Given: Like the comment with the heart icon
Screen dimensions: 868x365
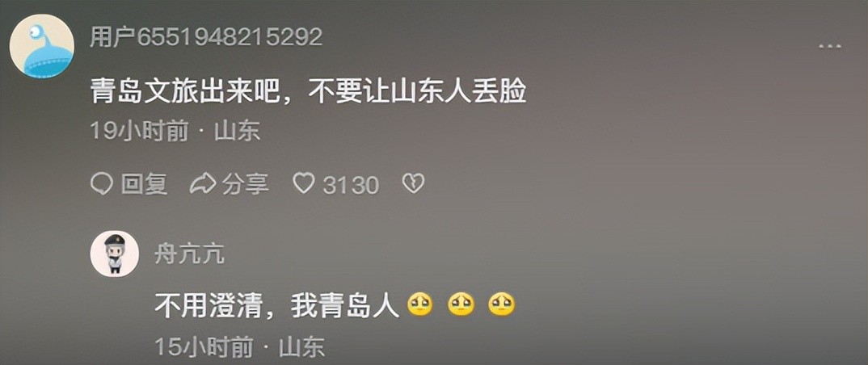Looking at the screenshot, I should [303, 183].
